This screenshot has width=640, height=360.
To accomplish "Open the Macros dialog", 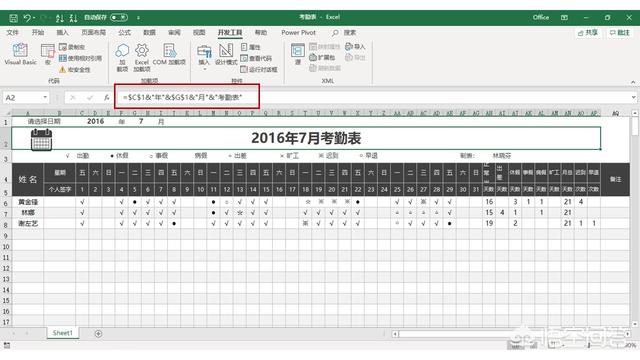I will click(x=48, y=54).
